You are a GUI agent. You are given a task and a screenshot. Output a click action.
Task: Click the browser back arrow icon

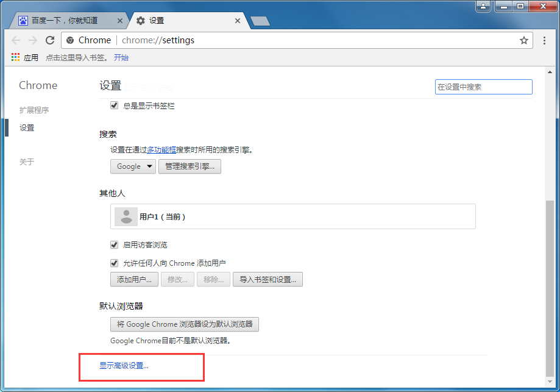(16, 40)
